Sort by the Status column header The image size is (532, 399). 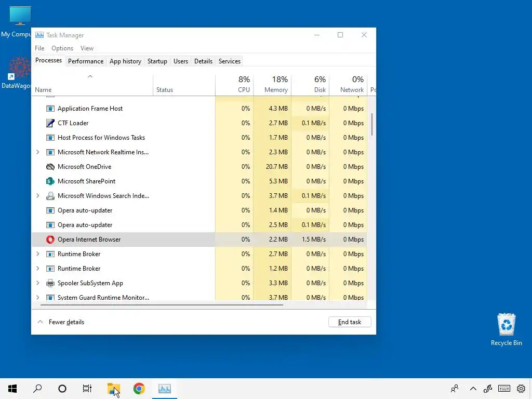(184, 85)
